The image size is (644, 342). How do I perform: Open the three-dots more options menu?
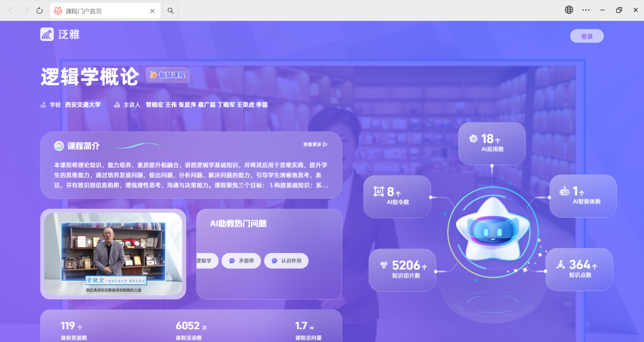(x=586, y=10)
